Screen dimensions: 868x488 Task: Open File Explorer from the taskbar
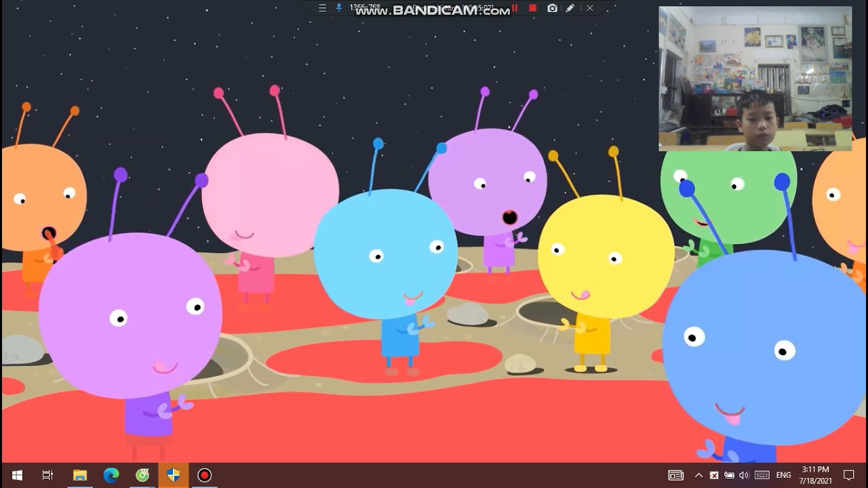[80, 475]
